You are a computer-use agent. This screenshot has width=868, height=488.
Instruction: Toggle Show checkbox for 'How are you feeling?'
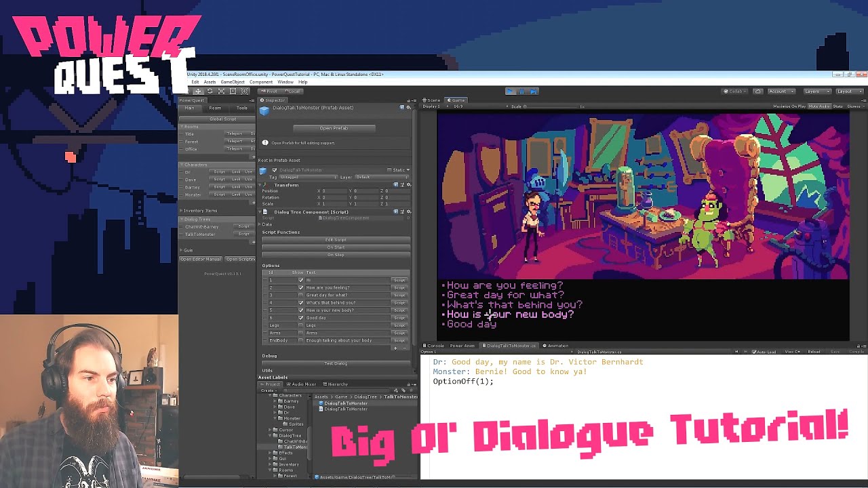(301, 287)
